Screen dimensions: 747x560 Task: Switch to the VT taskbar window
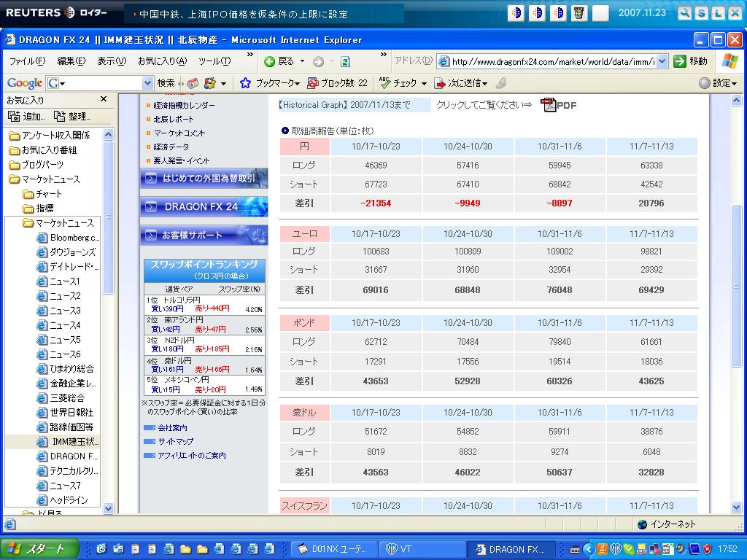[x=422, y=548]
